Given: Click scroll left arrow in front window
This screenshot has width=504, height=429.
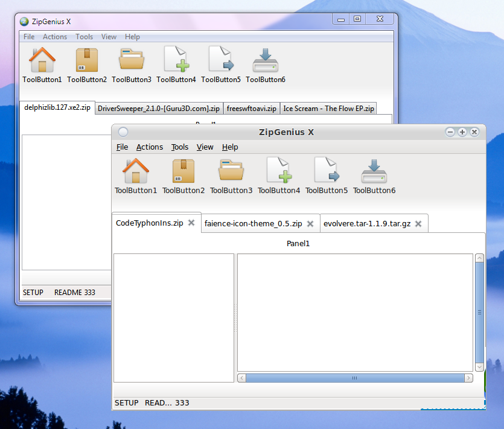Looking at the screenshot, I should [241, 378].
